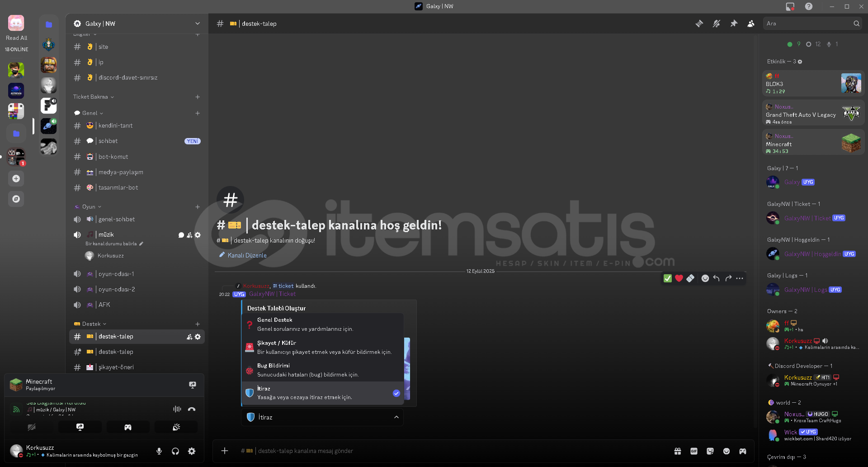Toggle camera in voice panel
This screenshot has height=467, width=868.
[x=32, y=427]
